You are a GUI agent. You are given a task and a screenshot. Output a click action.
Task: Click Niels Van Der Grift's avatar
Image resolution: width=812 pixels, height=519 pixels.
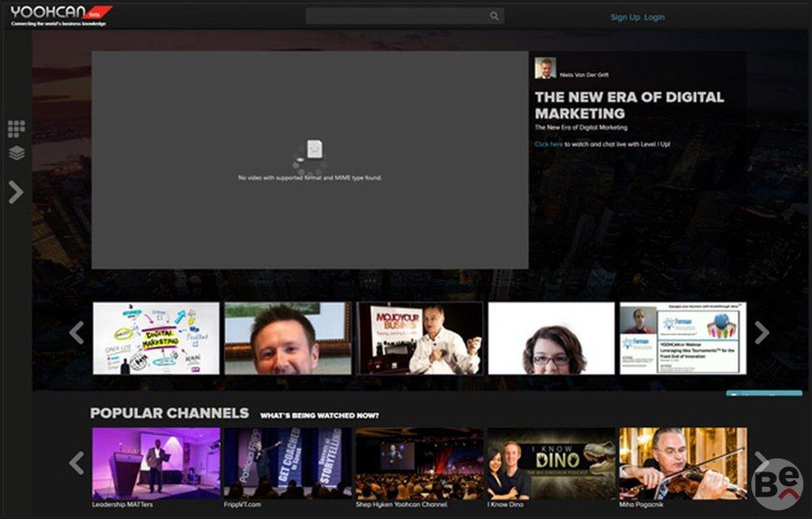pyautogui.click(x=545, y=68)
